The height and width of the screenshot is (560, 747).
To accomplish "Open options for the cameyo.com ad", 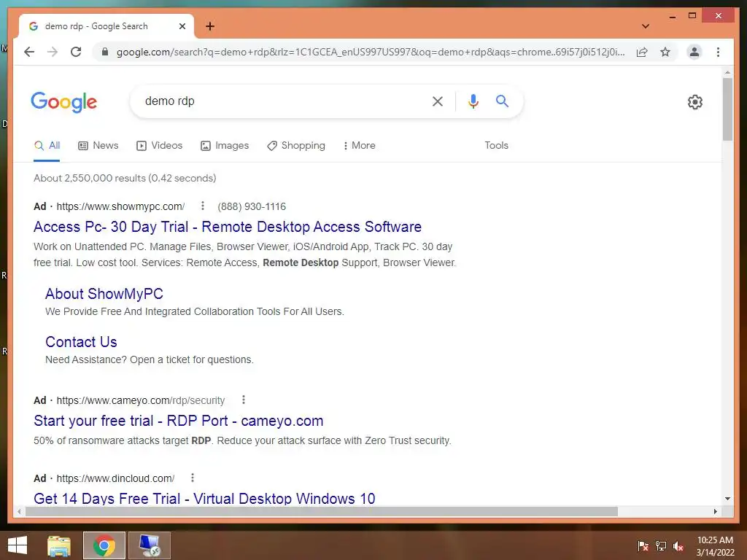I will pyautogui.click(x=244, y=400).
